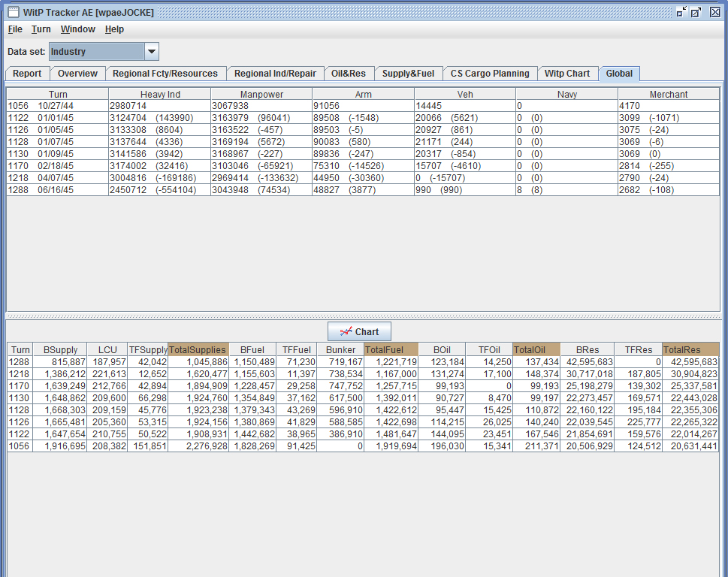Switch to the Oil&Res tab
This screenshot has width=728, height=577.
click(x=348, y=74)
